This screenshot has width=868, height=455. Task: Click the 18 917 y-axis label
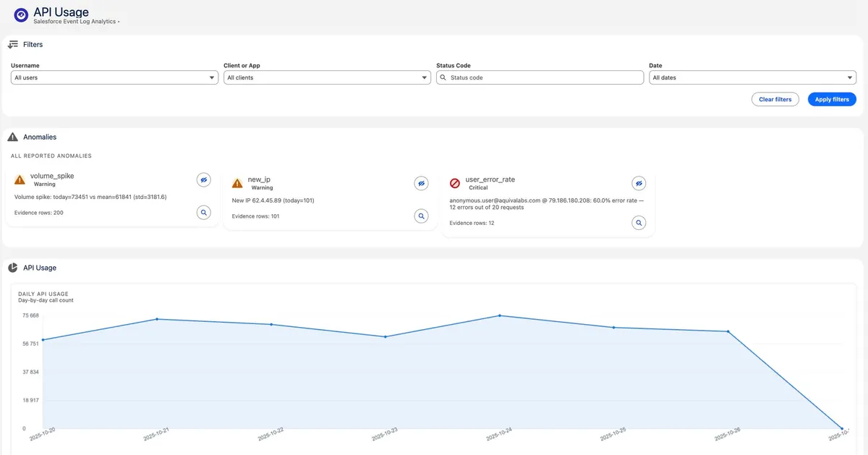click(30, 400)
